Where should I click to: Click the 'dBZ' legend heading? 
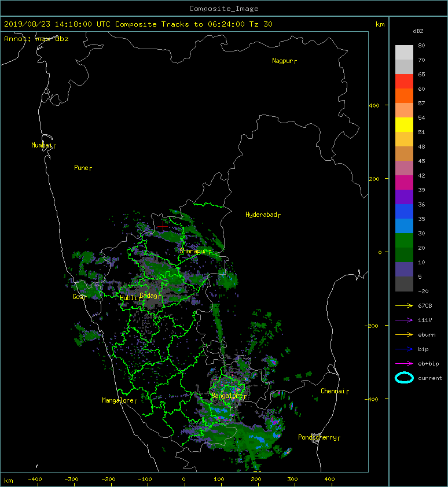(418, 31)
